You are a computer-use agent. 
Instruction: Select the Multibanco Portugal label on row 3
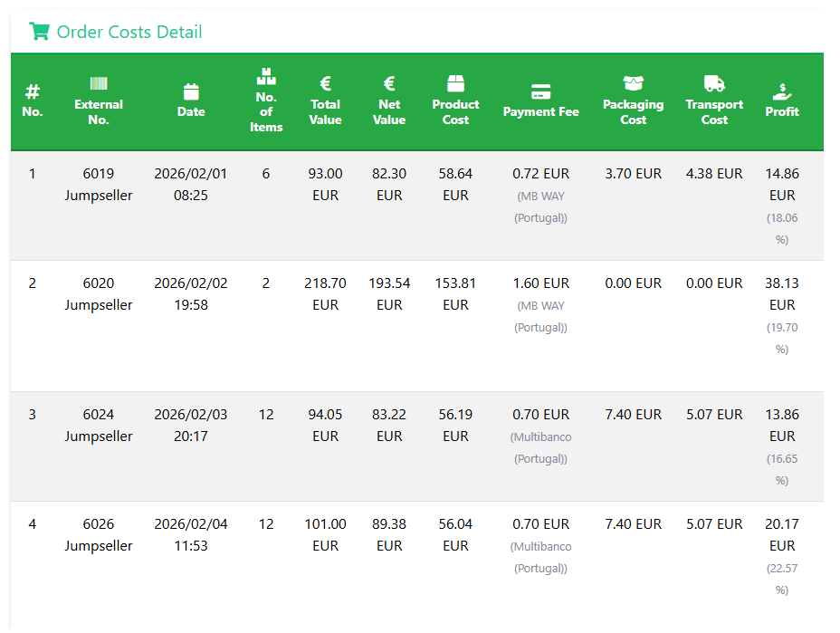(x=540, y=447)
